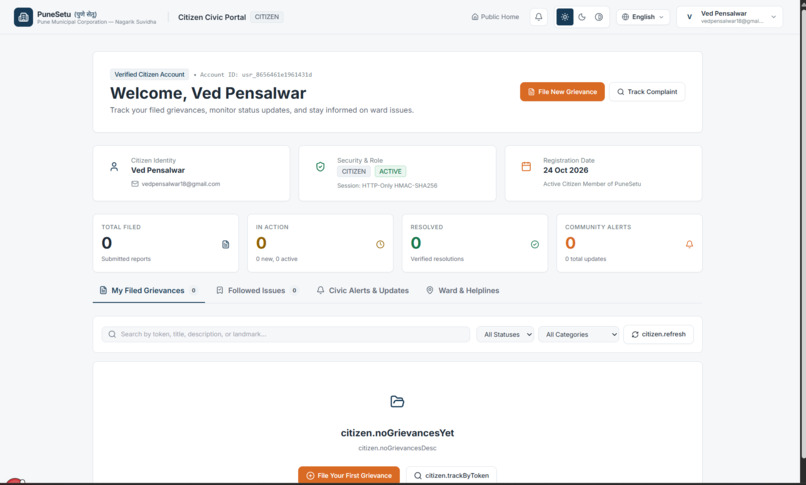Screen dimensions: 806x485
Task: Click the empty-state open folder icon
Action: (397, 402)
